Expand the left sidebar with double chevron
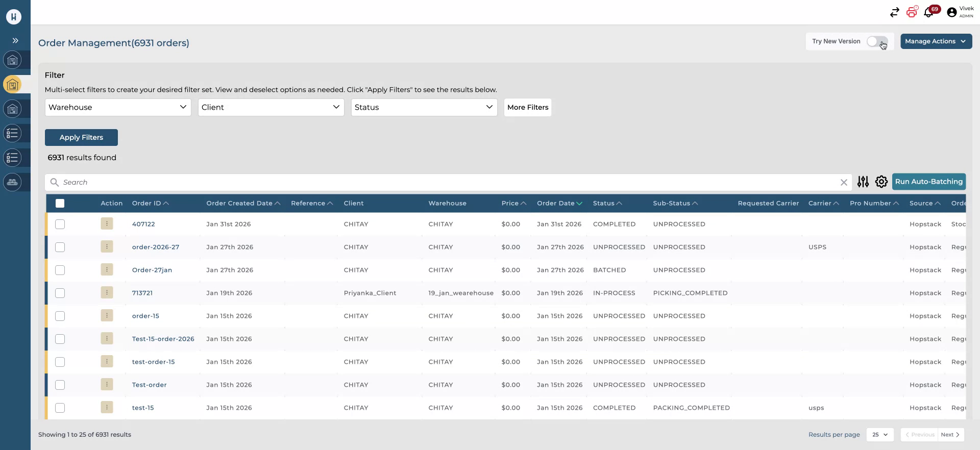The width and height of the screenshot is (980, 450). (15, 40)
